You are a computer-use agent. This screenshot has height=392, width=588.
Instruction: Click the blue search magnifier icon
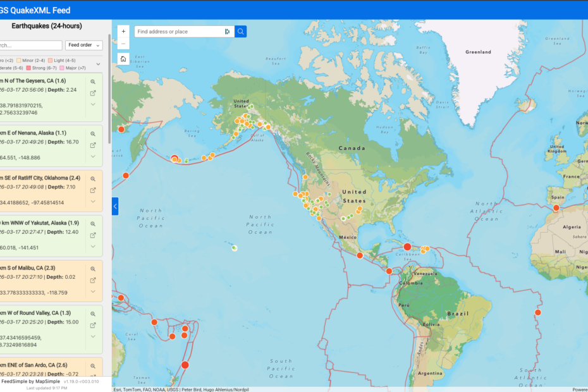coord(240,30)
